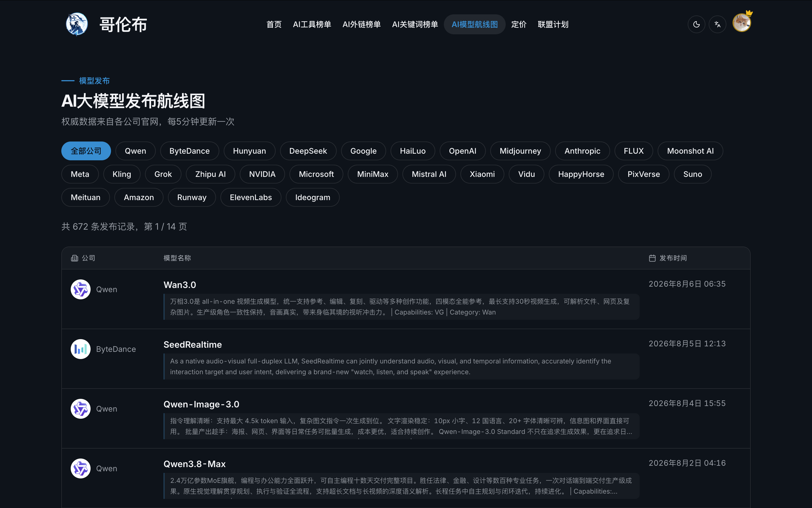Filter releases by Mistral AI
The height and width of the screenshot is (508, 812).
point(429,174)
